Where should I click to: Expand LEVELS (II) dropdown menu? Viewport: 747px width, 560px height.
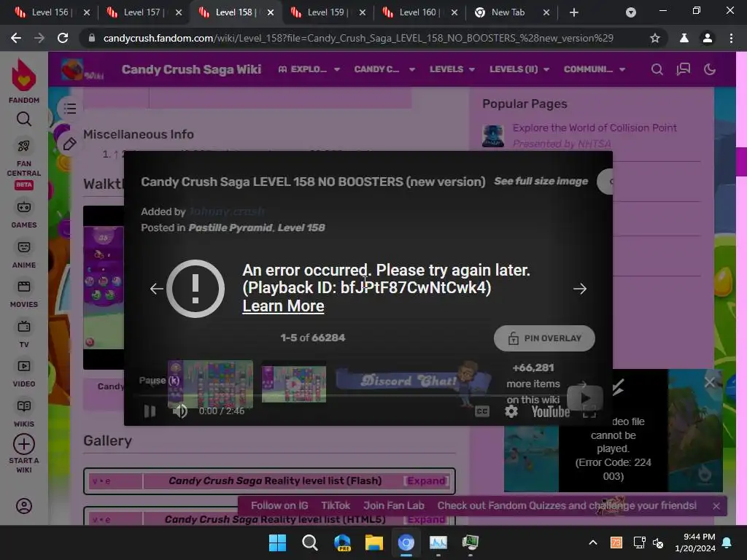click(519, 69)
